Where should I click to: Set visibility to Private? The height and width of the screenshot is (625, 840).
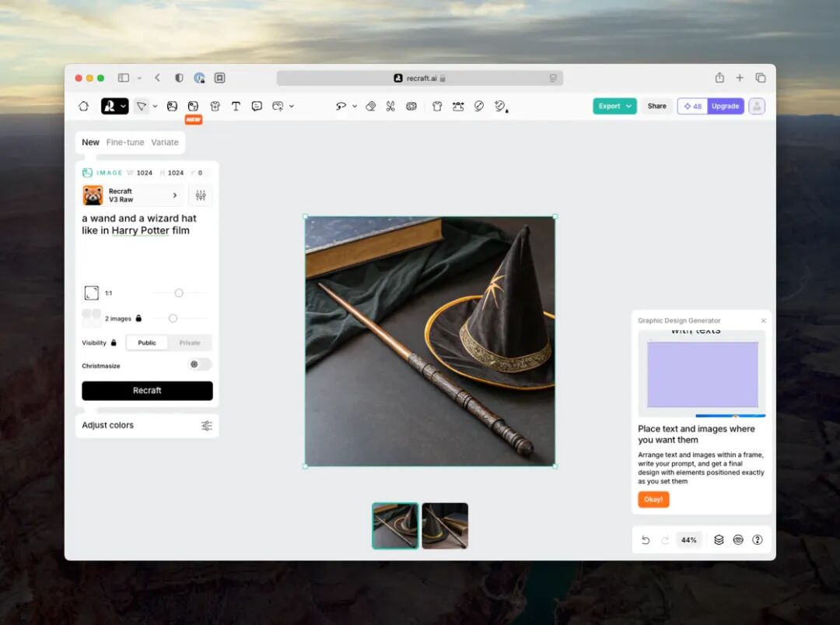coord(190,342)
